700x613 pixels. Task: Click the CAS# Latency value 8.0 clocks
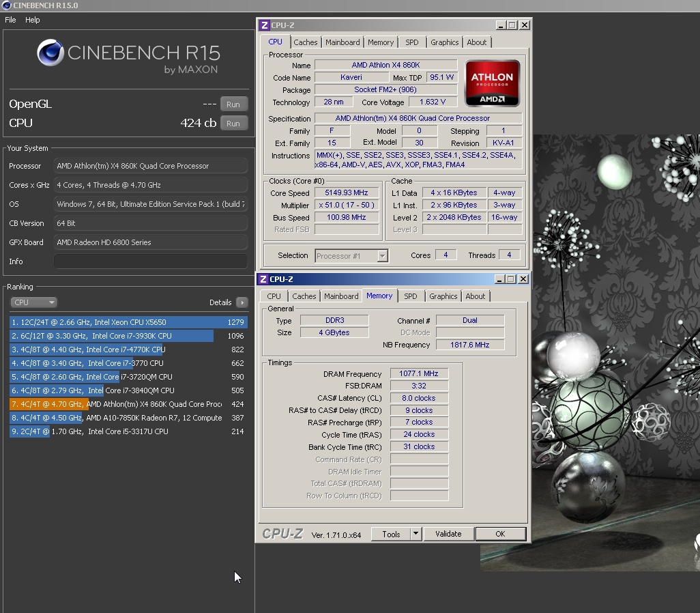tap(419, 398)
